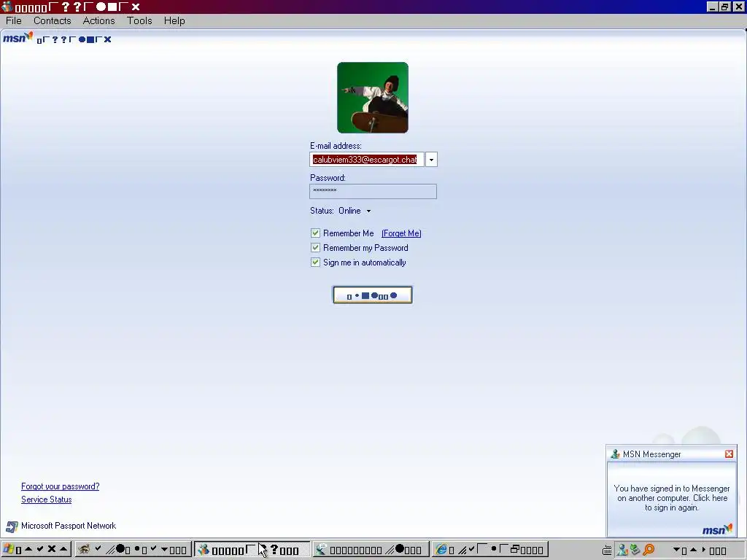Open the Help menu
This screenshot has width=747, height=560.
[x=174, y=20]
